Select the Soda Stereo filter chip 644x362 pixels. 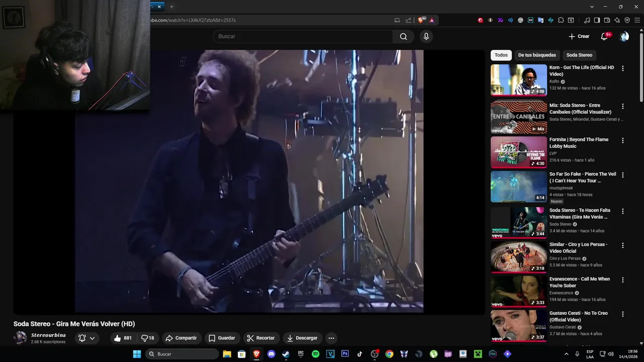pos(579,55)
